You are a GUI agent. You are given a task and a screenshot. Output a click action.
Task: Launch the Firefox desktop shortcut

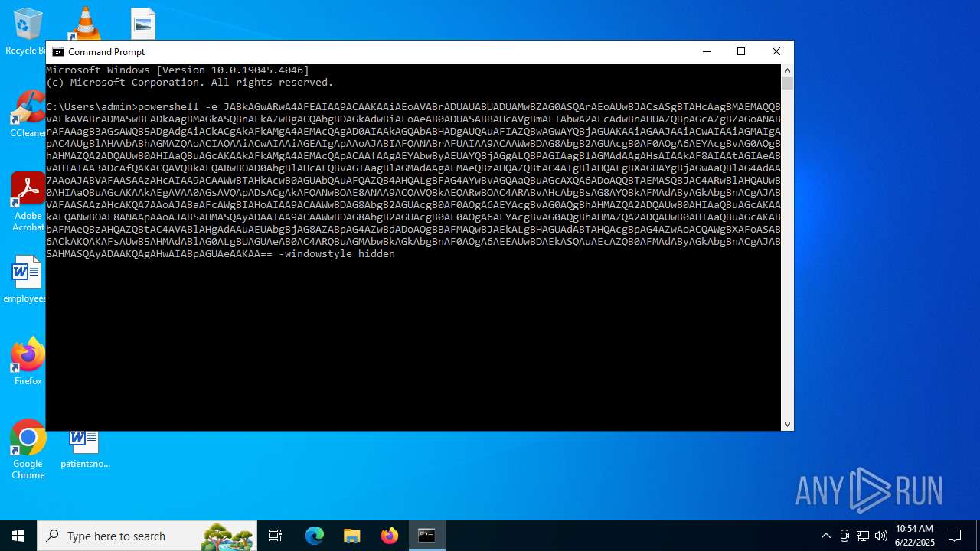coord(28,362)
